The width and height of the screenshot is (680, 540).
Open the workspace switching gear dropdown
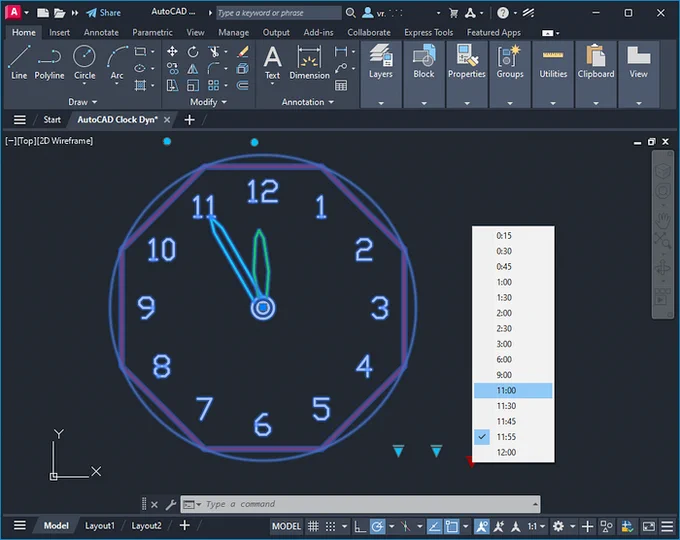pyautogui.click(x=572, y=527)
